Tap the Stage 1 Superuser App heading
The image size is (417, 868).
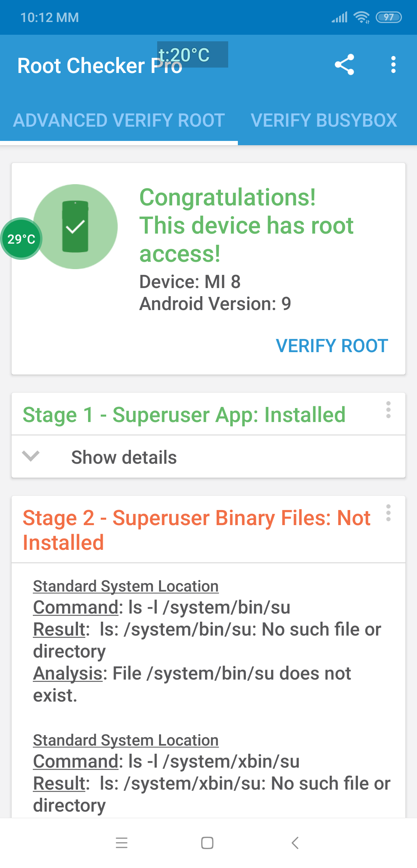click(x=184, y=415)
